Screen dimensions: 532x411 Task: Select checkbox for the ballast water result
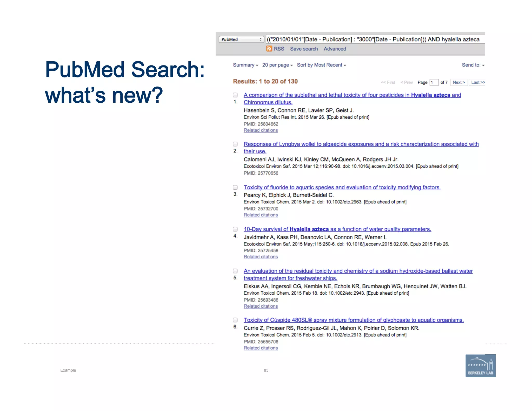[x=235, y=271]
